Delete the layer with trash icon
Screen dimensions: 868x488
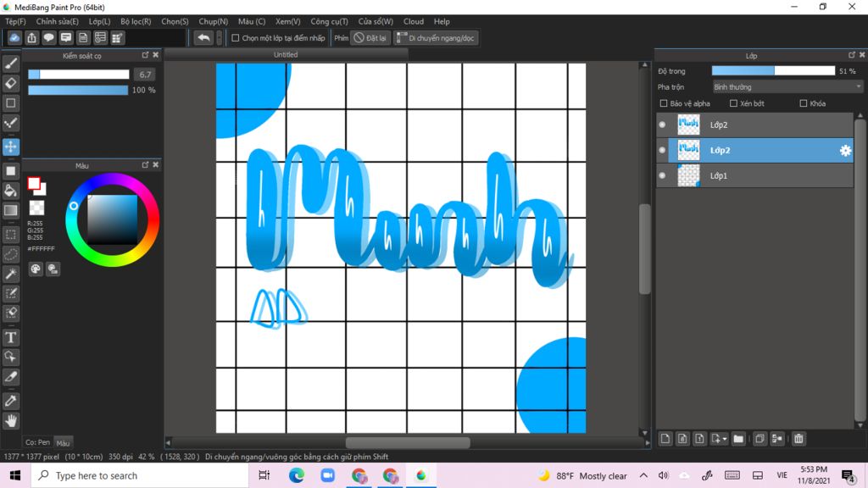[798, 439]
